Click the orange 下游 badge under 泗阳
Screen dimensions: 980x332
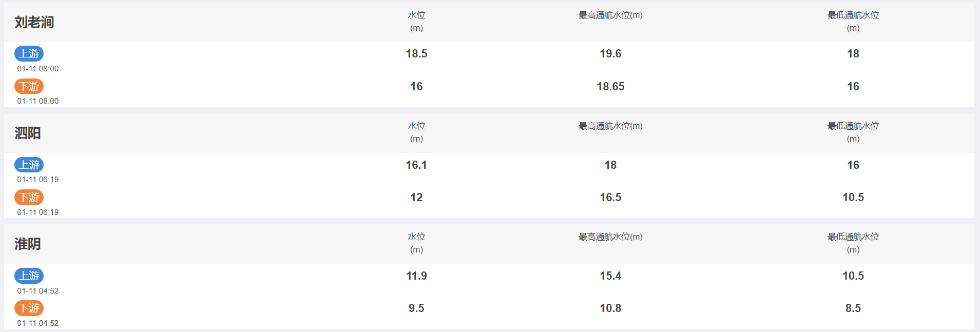click(29, 197)
